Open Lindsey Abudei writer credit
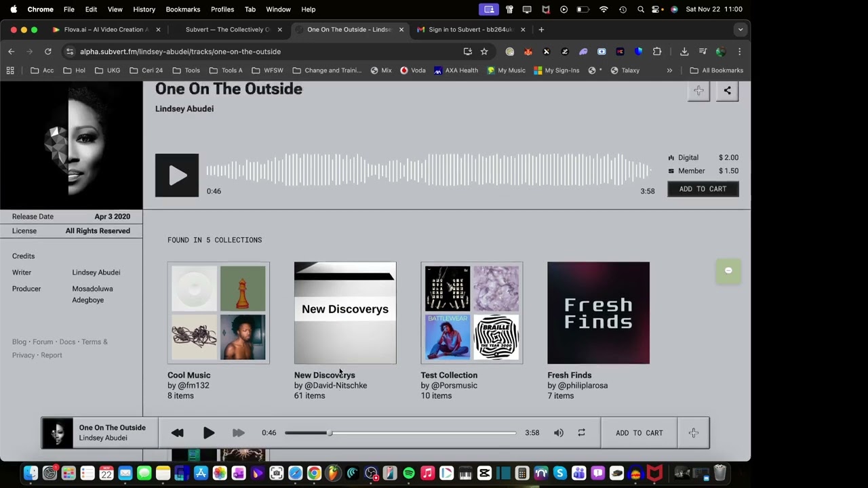This screenshot has height=488, width=868. tap(96, 272)
